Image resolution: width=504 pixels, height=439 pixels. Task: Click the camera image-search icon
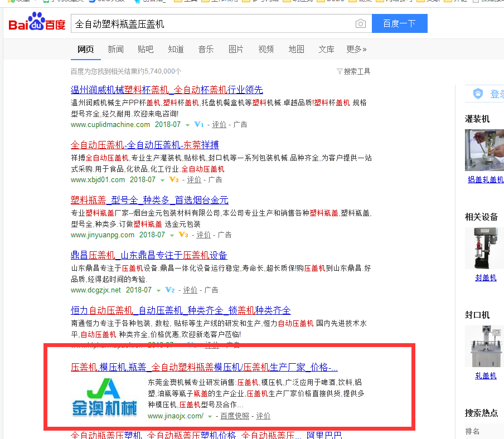pyautogui.click(x=361, y=24)
